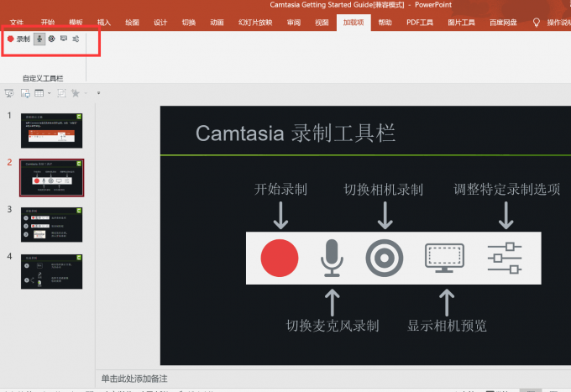Click the 切换相机录制 label on slide
This screenshot has width=571, height=392.
tap(384, 189)
